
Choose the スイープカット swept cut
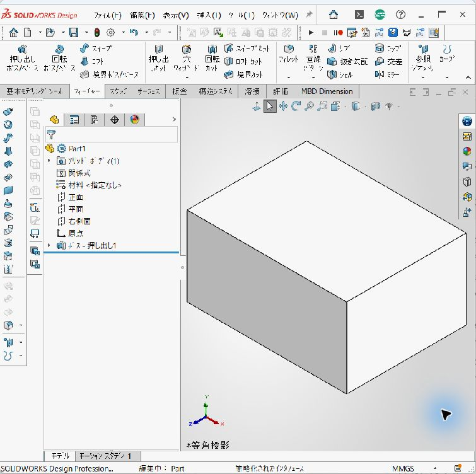[247, 49]
